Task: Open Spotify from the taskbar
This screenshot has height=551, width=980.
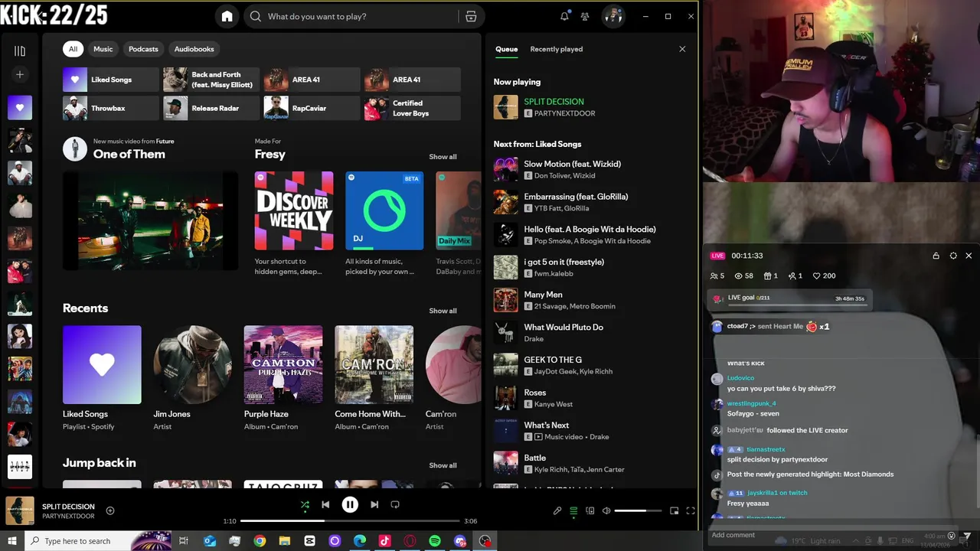Action: (x=435, y=541)
